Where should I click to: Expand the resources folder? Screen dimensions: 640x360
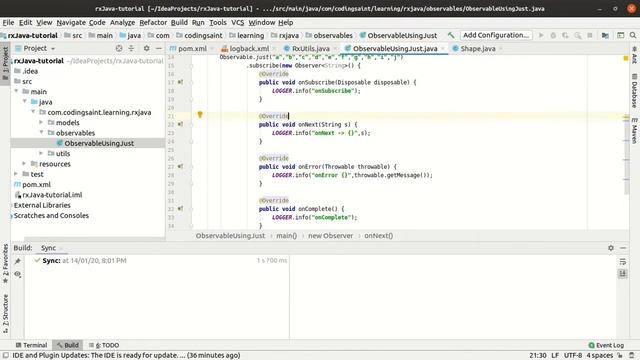(24, 164)
